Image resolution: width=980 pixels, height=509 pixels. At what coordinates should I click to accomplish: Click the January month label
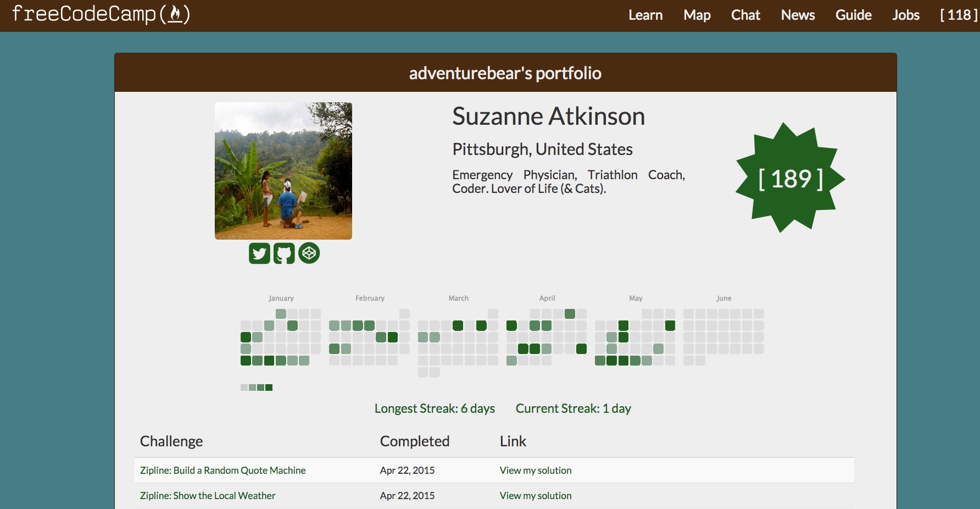coord(281,298)
